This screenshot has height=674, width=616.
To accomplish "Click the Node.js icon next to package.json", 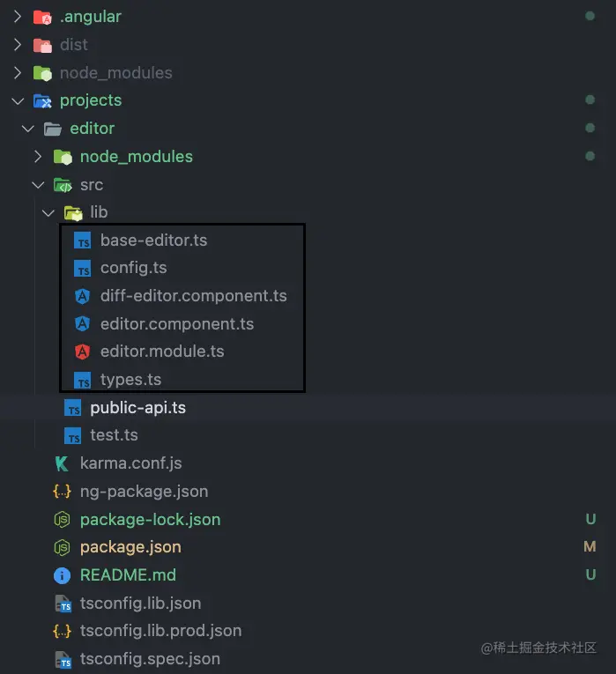I will click(62, 547).
